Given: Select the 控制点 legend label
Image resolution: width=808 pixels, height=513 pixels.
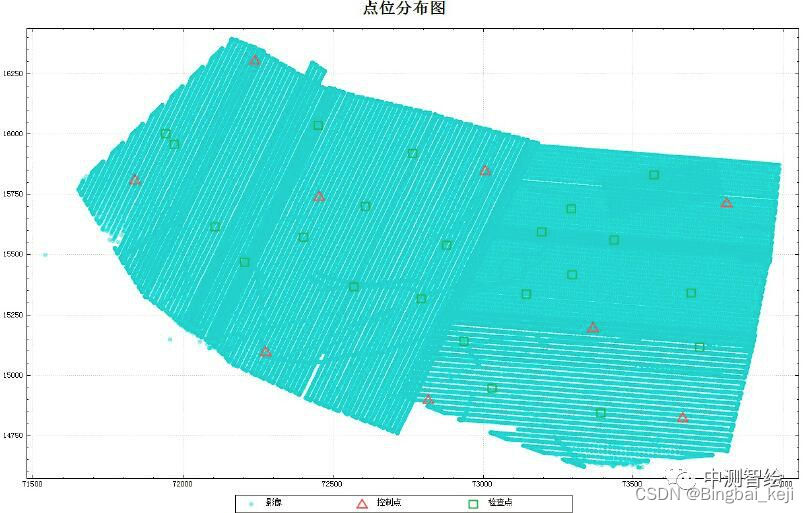Looking at the screenshot, I should point(389,503).
